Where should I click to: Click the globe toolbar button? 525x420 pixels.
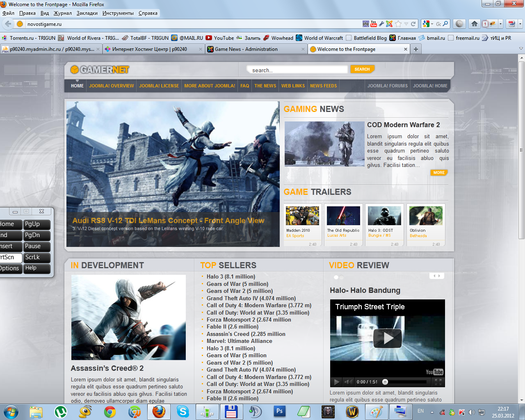coord(459,24)
